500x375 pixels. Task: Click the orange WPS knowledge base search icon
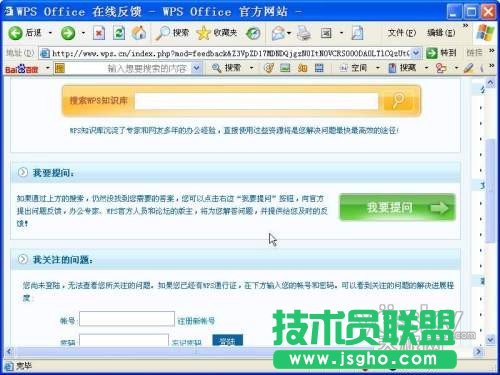(x=398, y=101)
